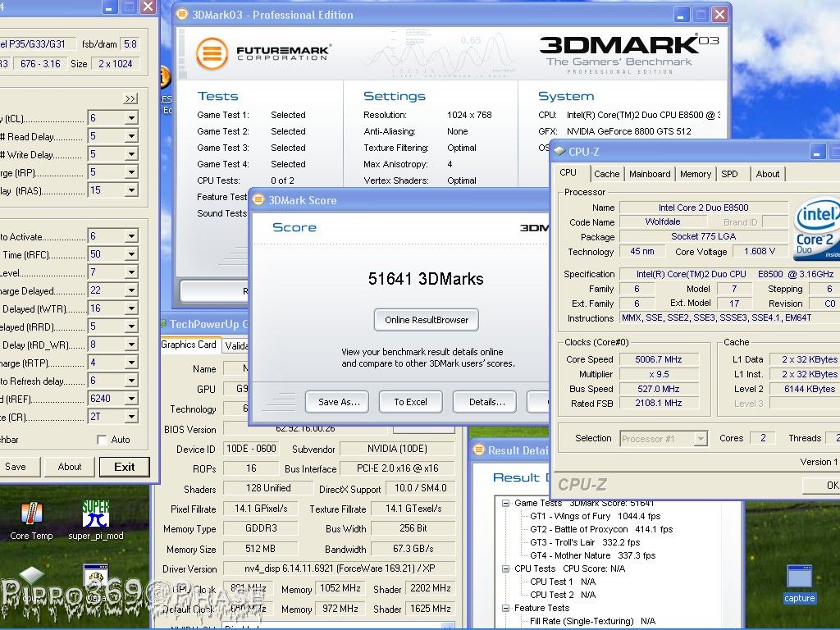Toggle the Auto checkbox in MemSet

pos(102,440)
